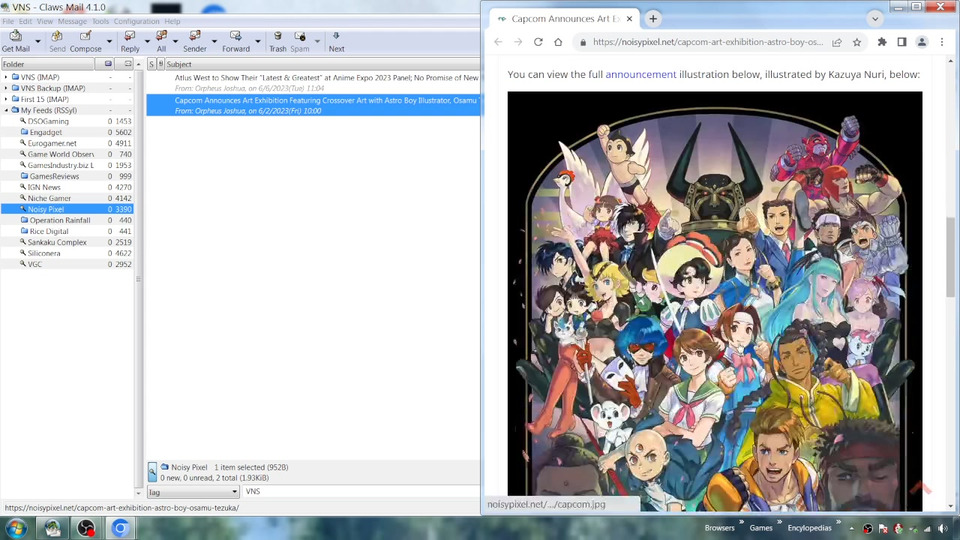The image size is (960, 540).
Task: Open the Compose dropdown arrow
Action: point(109,42)
